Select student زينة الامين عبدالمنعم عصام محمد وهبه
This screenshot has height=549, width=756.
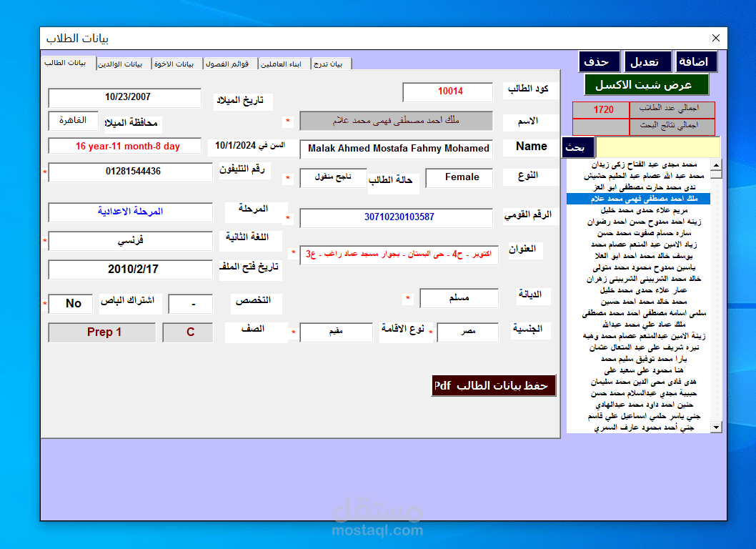coord(638,336)
